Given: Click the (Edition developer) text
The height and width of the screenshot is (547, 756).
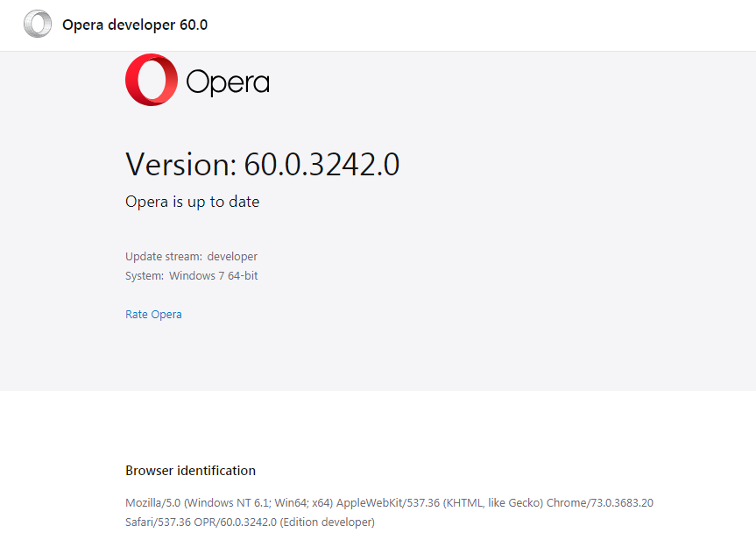Looking at the screenshot, I should coord(328,522).
